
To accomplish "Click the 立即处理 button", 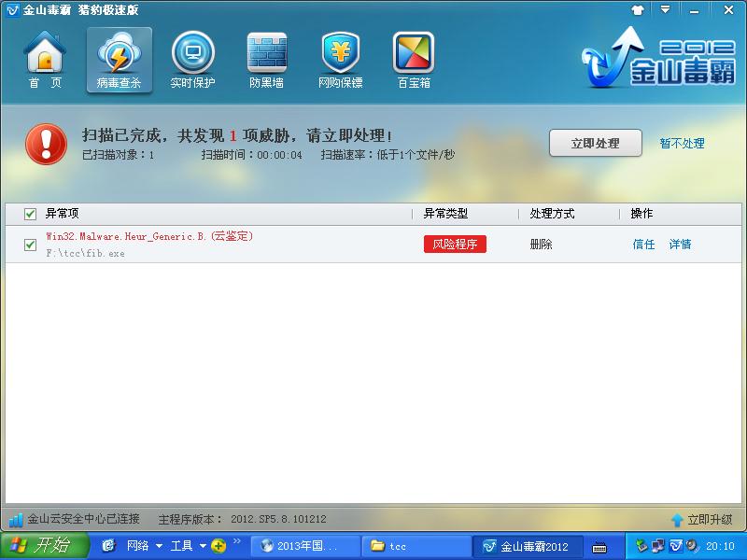I will coord(596,143).
